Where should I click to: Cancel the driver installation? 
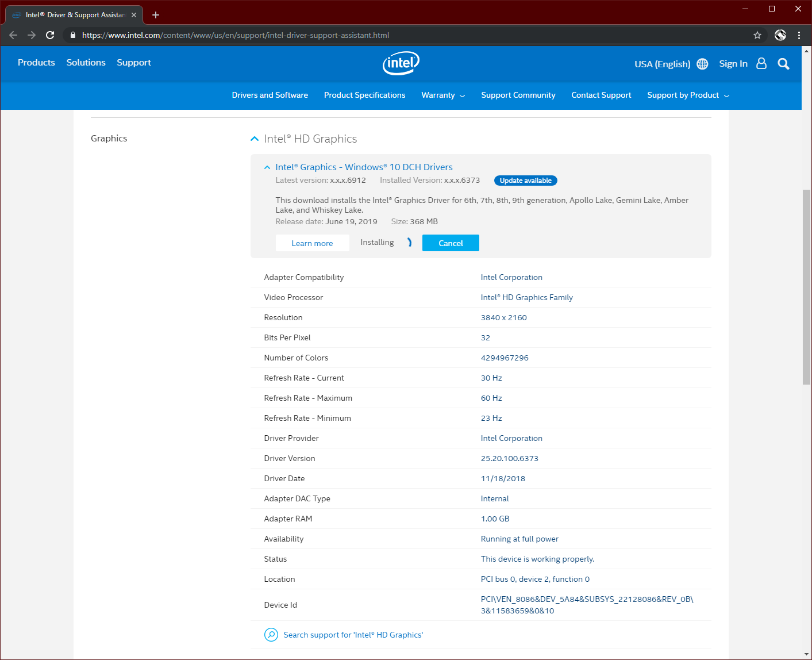pos(451,243)
